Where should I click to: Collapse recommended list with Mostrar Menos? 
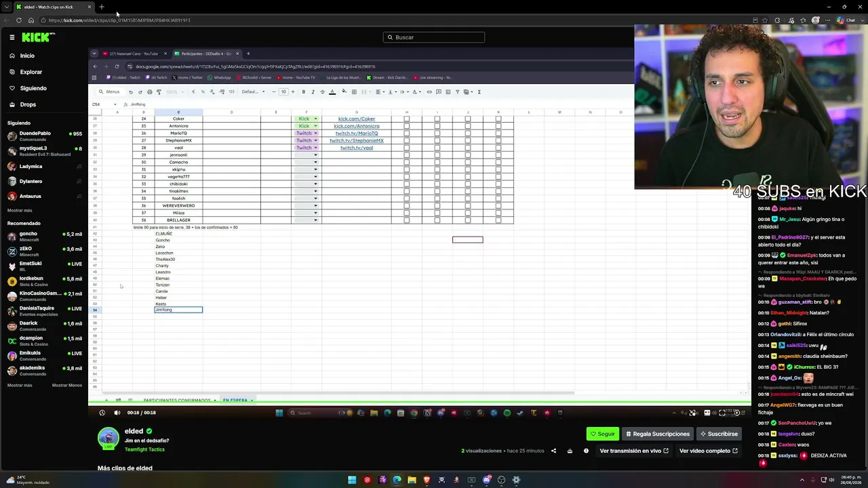tap(66, 385)
